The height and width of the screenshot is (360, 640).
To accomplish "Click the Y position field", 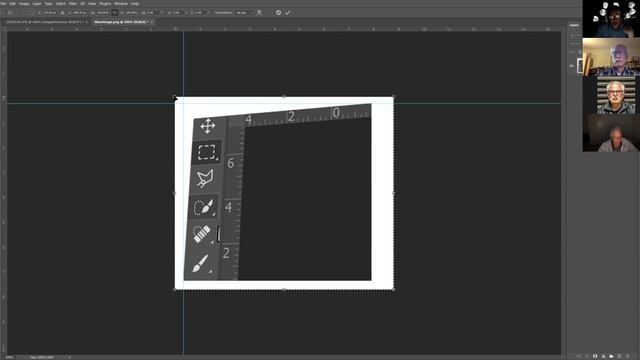I will [x=79, y=13].
